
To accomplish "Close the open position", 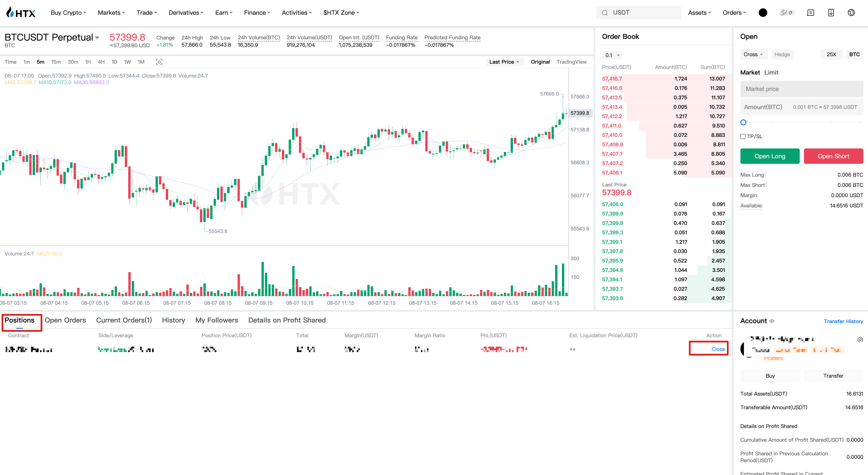I will (718, 349).
